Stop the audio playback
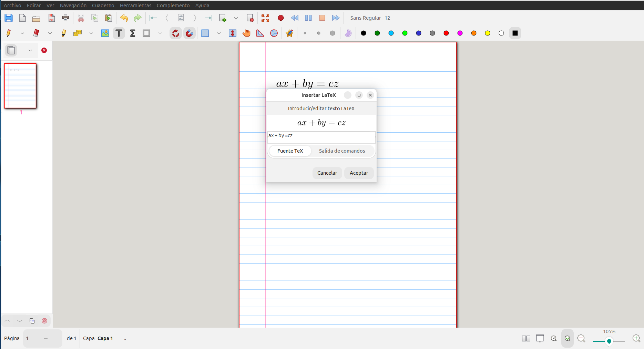This screenshot has width=644, height=349. pyautogui.click(x=322, y=18)
